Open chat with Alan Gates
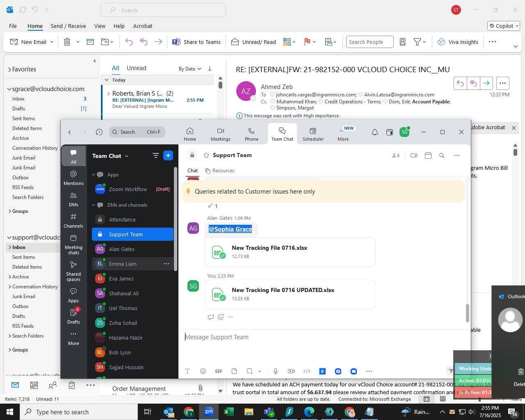This screenshot has width=525, height=420. tap(132, 249)
